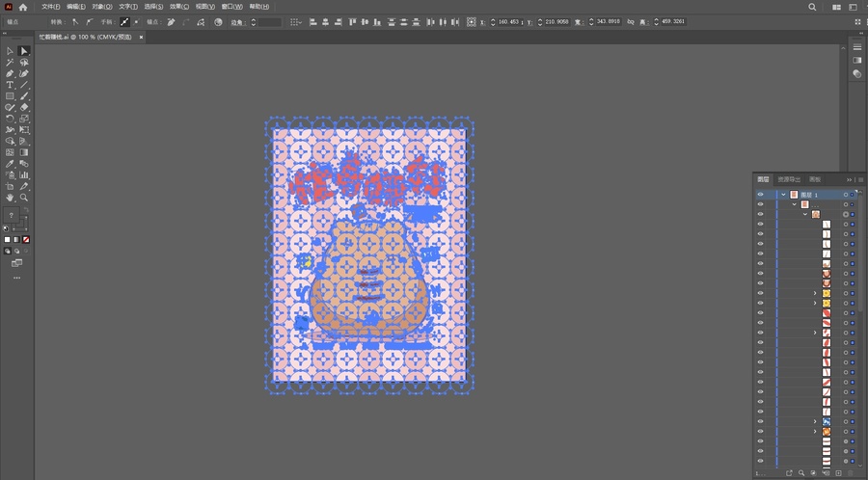The width and height of the screenshot is (868, 480).
Task: Expand the first yellow thumbnail group
Action: point(815,293)
